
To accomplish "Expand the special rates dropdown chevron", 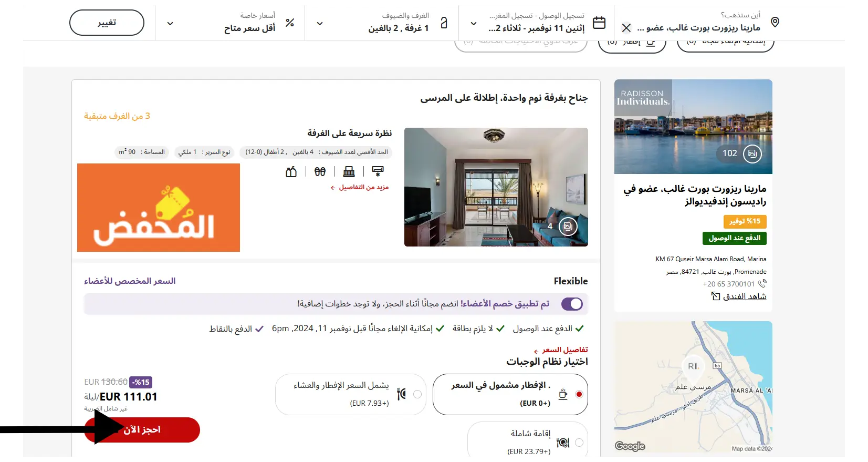I will point(170,24).
